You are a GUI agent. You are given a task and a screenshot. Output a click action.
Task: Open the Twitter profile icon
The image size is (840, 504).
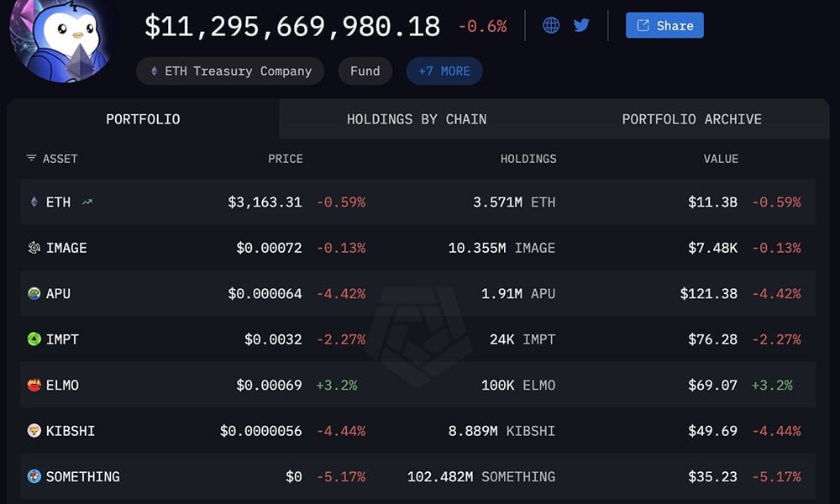coord(581,25)
